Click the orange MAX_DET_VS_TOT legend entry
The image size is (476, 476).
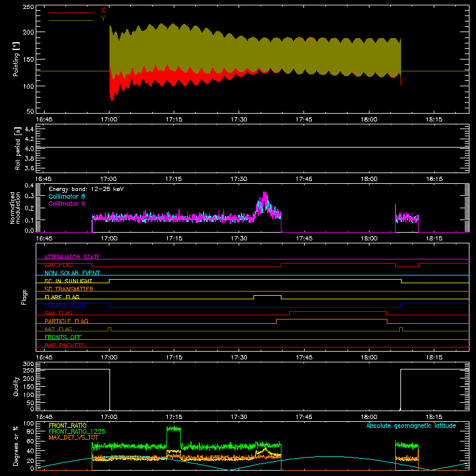point(73,437)
